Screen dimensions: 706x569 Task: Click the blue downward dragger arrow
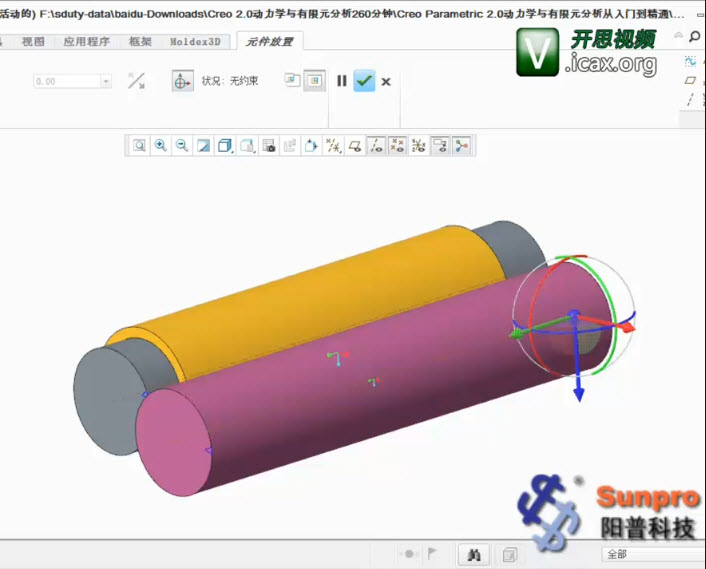pos(579,394)
